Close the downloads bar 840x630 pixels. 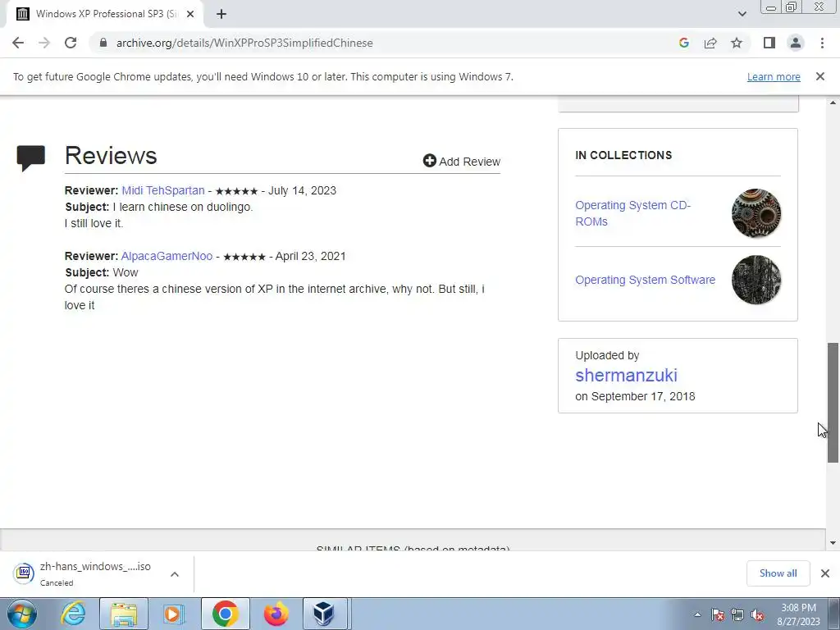[825, 573]
